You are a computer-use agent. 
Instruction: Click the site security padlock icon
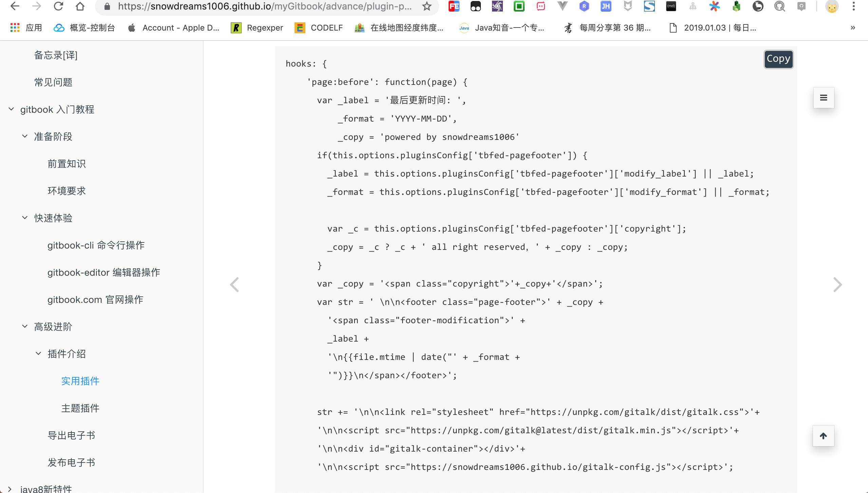[107, 6]
